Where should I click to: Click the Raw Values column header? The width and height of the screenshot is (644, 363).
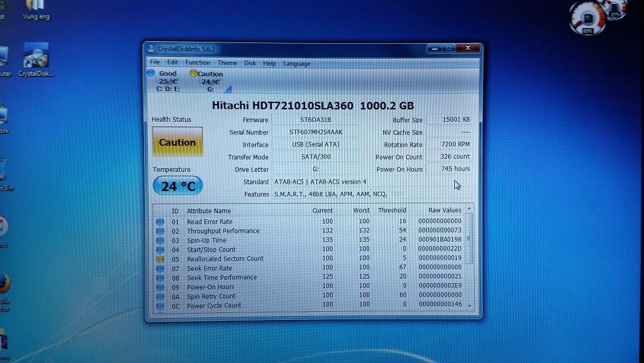445,210
